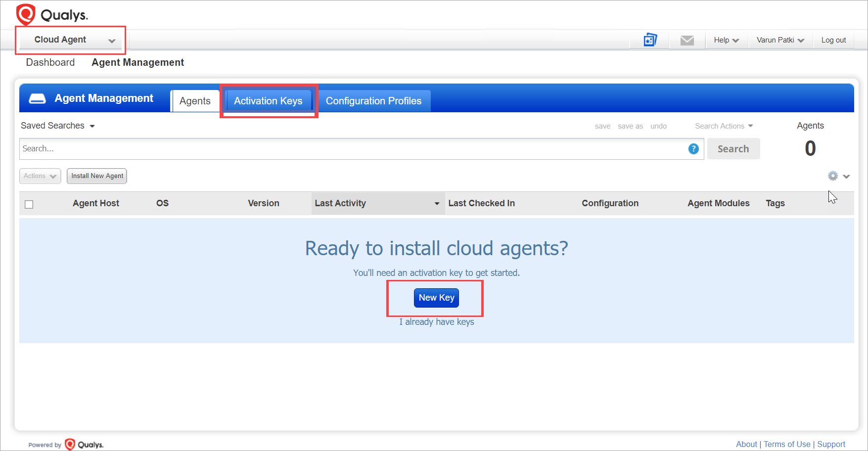Click the blue search help question icon

pyautogui.click(x=693, y=149)
